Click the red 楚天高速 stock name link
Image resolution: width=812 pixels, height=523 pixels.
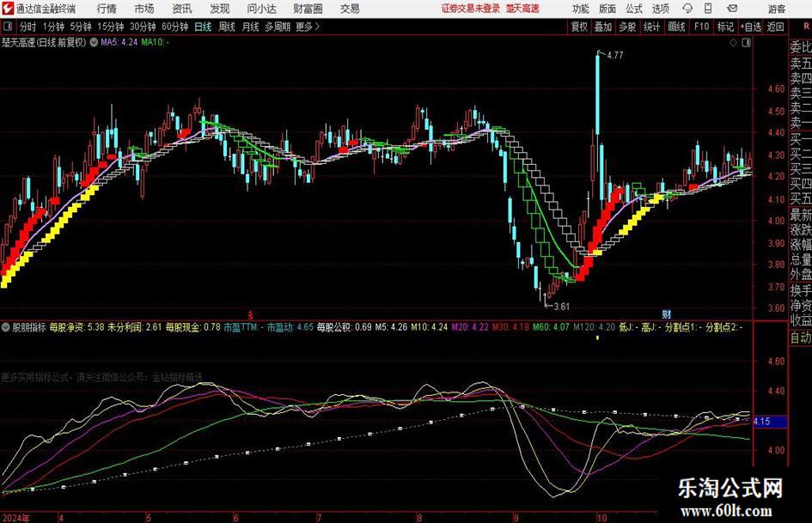pos(522,9)
